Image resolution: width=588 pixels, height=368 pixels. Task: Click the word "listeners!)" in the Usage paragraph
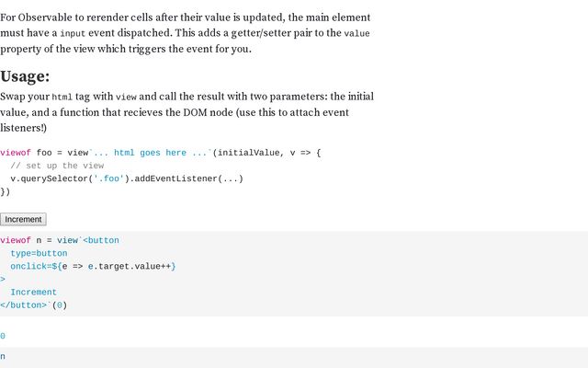[23, 128]
